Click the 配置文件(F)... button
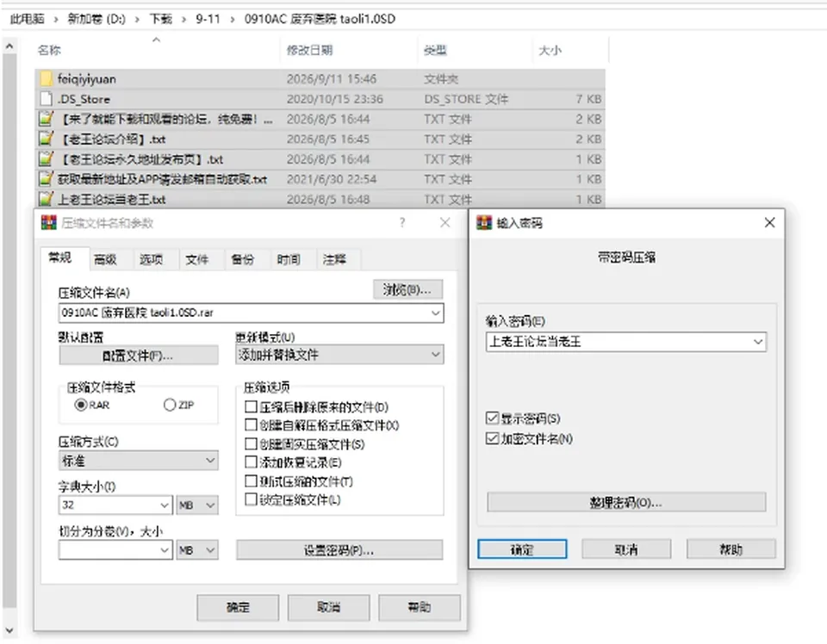This screenshot has height=644, width=827. coord(138,356)
